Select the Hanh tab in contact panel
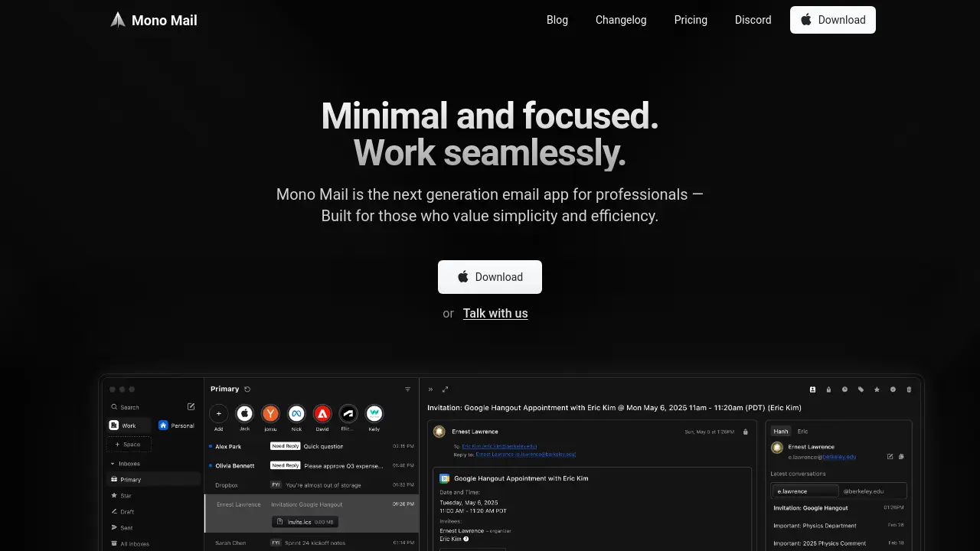 [x=781, y=432]
